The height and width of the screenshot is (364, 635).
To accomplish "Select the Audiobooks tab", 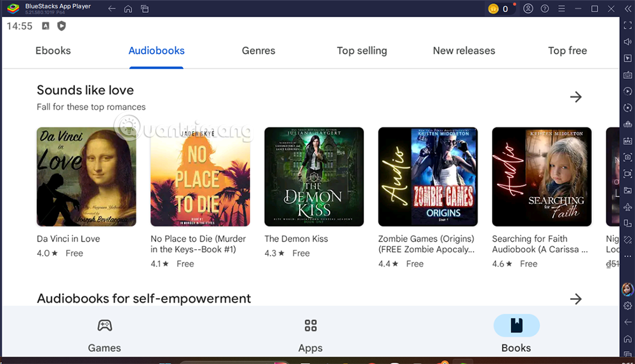I will tap(156, 51).
